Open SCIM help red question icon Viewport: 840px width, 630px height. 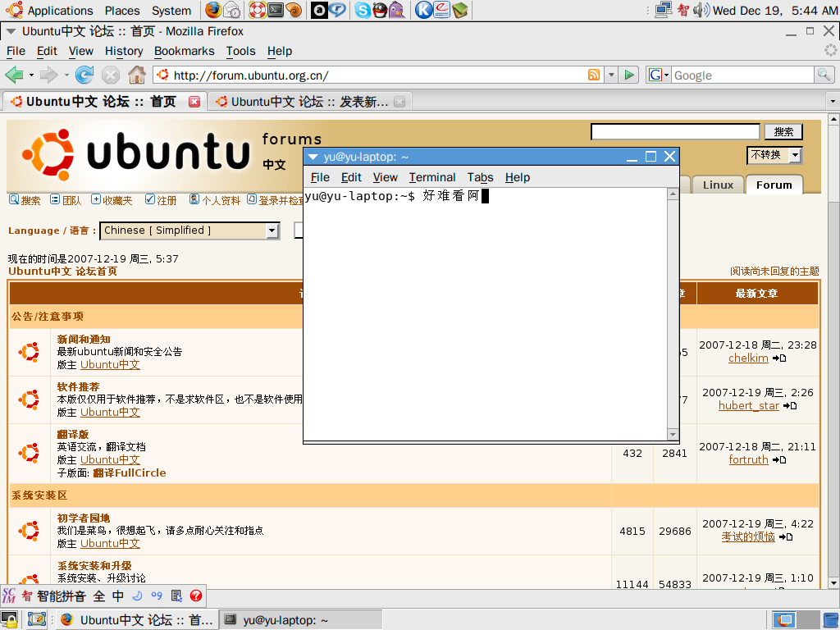(x=196, y=596)
